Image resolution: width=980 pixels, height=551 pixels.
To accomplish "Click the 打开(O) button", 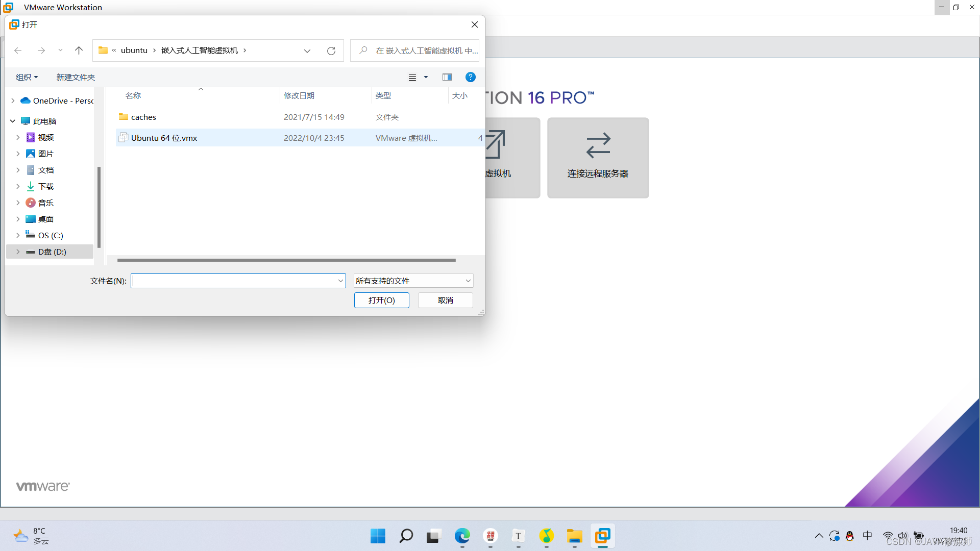I will [x=382, y=300].
